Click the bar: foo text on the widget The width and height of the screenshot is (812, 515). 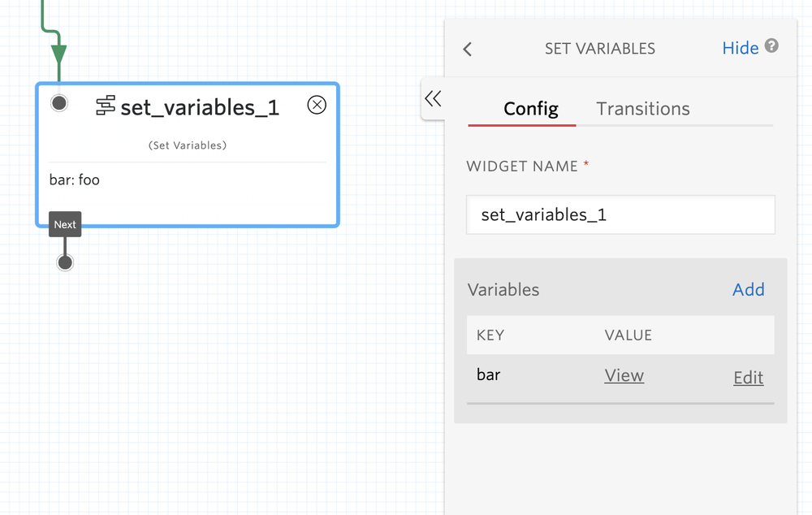point(75,180)
